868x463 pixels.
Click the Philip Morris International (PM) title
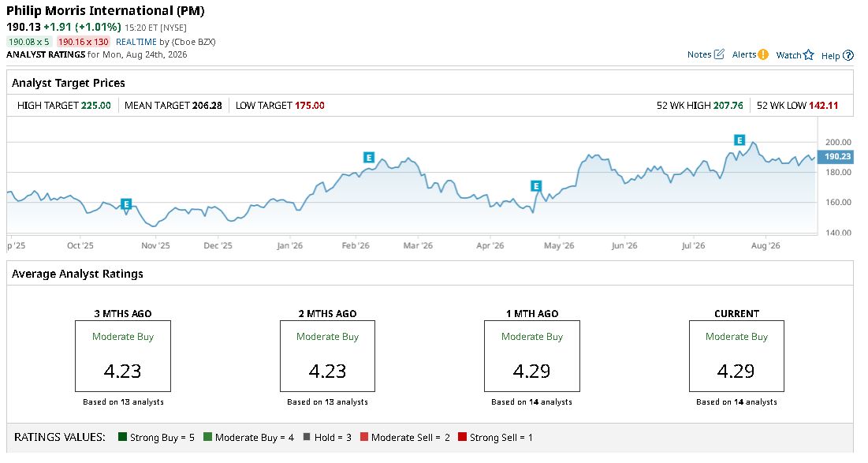(105, 10)
